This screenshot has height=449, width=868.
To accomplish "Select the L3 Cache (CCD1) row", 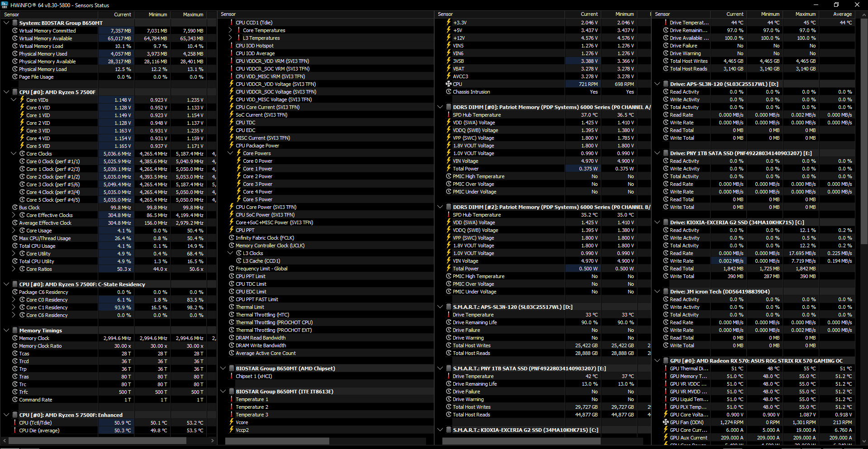I will click(x=326, y=261).
